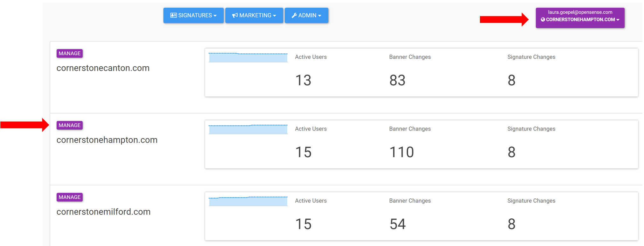
Task: Expand the CORNERSTONEHAMPTON.COM account dropdown
Action: tap(580, 18)
